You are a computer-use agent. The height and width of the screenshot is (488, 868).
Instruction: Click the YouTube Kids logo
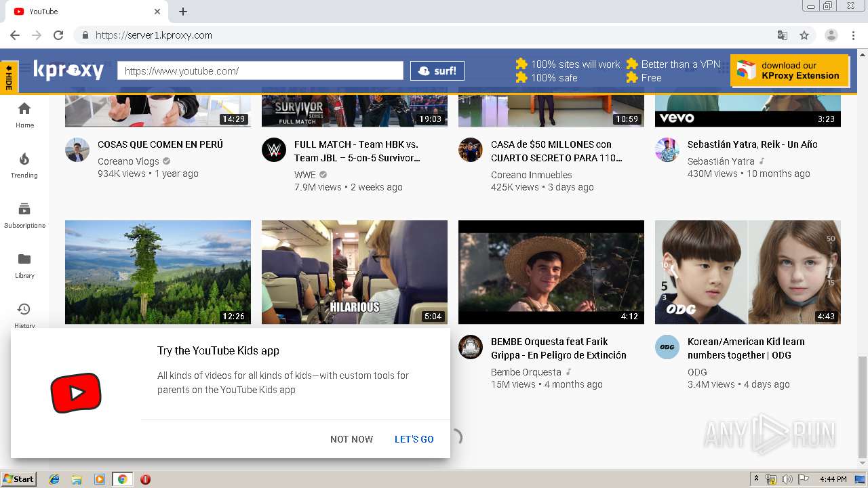pos(76,393)
